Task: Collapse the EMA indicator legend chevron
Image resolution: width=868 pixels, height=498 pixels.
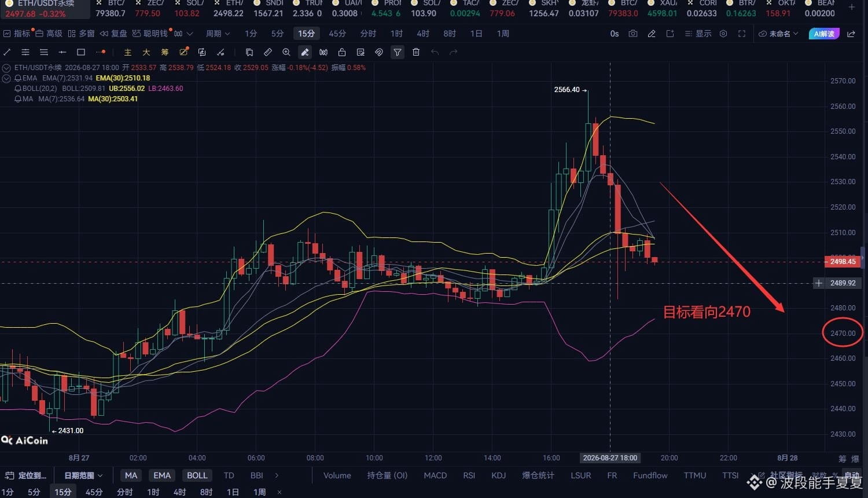Action: (x=6, y=78)
